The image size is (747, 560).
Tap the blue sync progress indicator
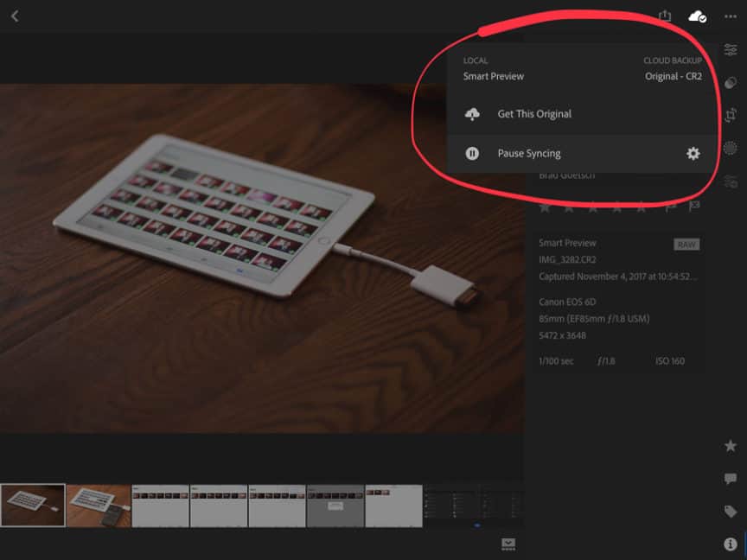477,525
